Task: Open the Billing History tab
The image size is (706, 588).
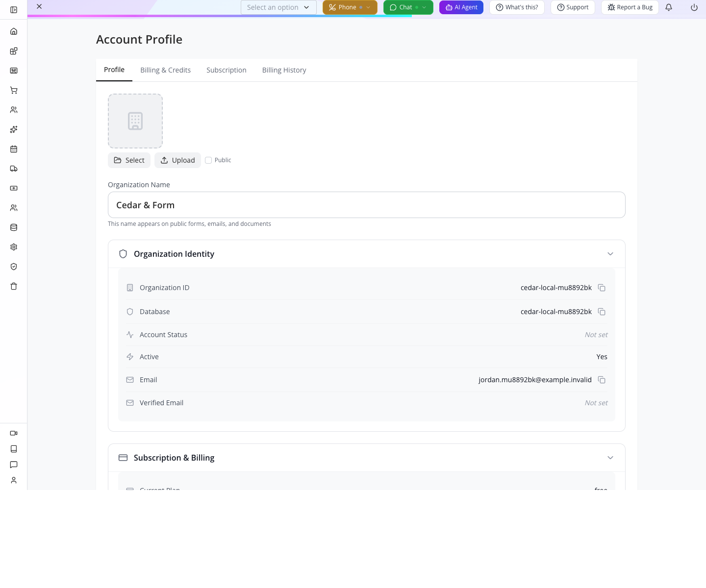Action: coord(284,70)
